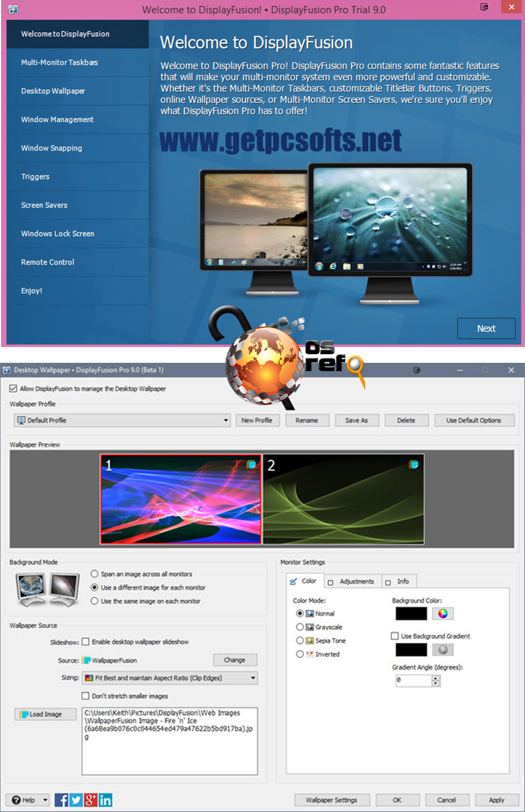525x812 pixels.
Task: Open the Google+ link icon
Action: (90, 800)
